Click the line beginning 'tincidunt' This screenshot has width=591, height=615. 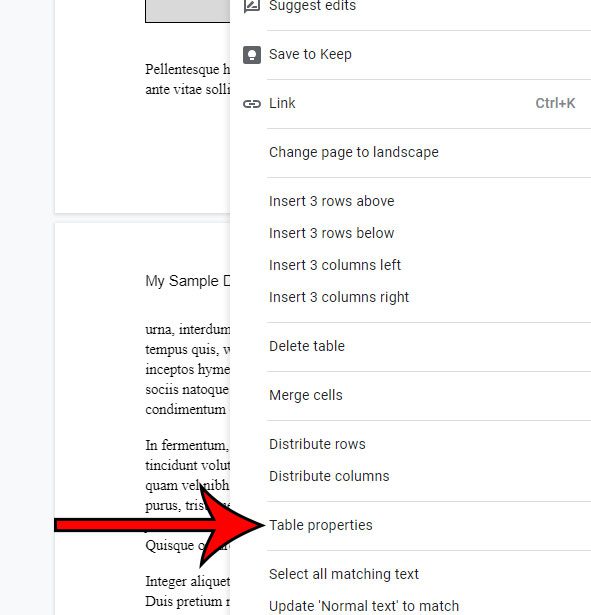187,466
